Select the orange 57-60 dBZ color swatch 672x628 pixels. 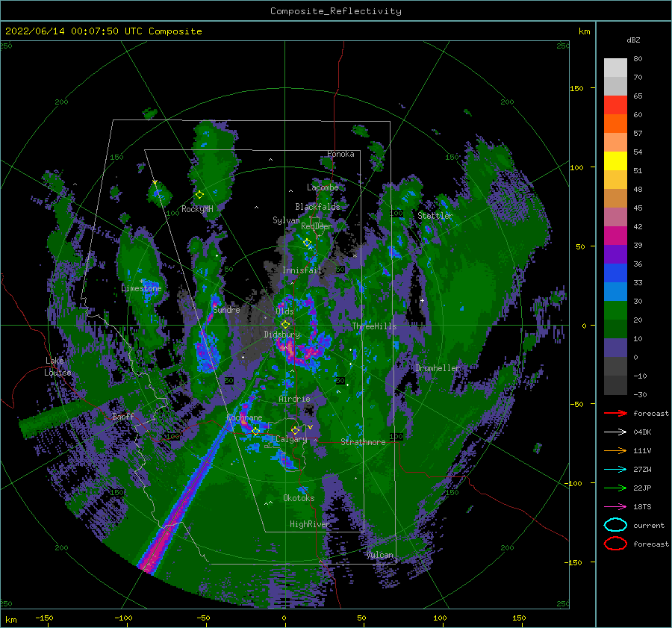click(615, 124)
